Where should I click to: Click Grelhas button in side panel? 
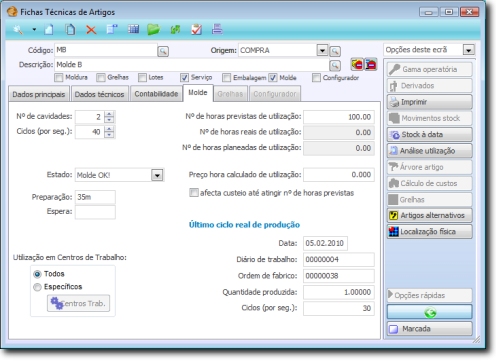tap(430, 200)
